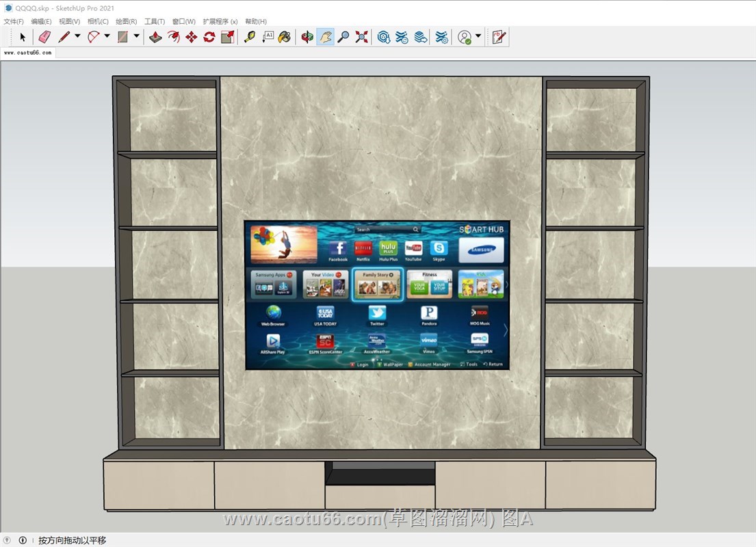Click the Zoom Extents icon

point(361,37)
